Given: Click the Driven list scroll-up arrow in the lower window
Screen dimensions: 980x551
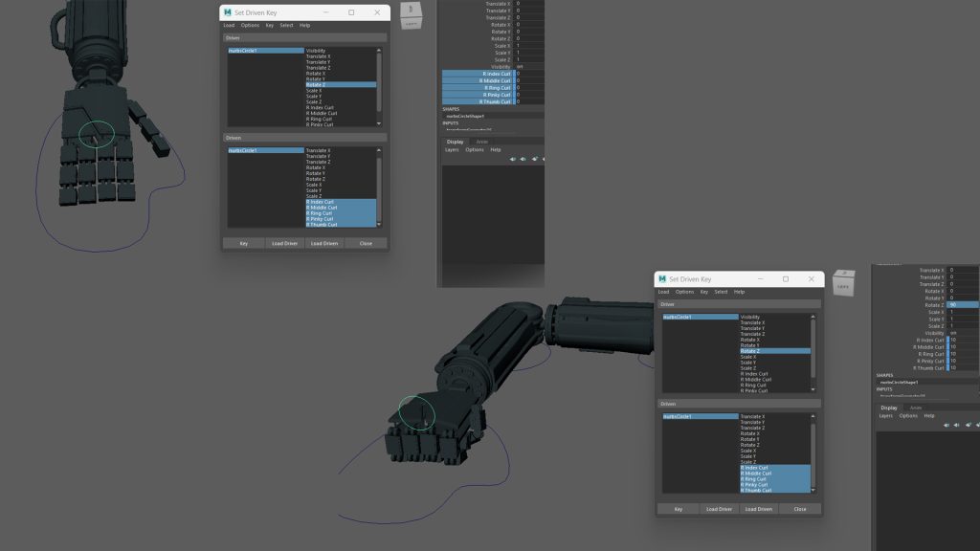Looking at the screenshot, I should [x=813, y=416].
